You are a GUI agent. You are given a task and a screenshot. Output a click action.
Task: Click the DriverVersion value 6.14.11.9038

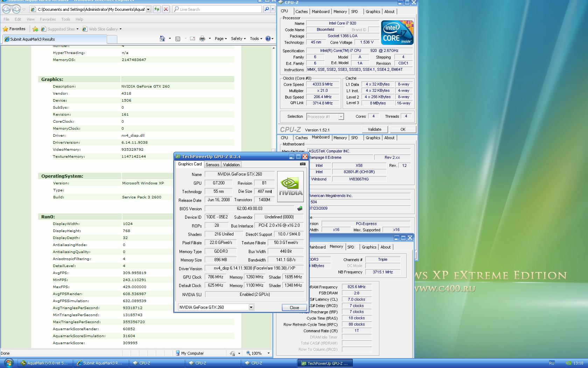[134, 142]
